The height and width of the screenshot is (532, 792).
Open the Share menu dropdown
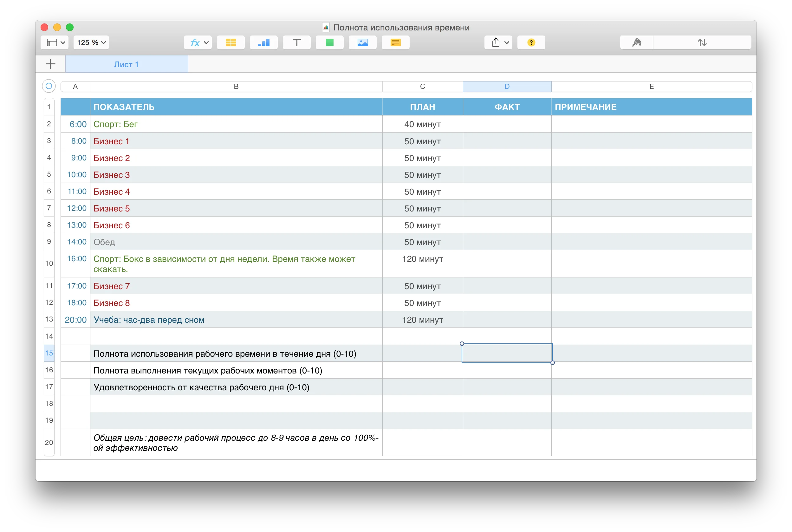[x=498, y=42]
